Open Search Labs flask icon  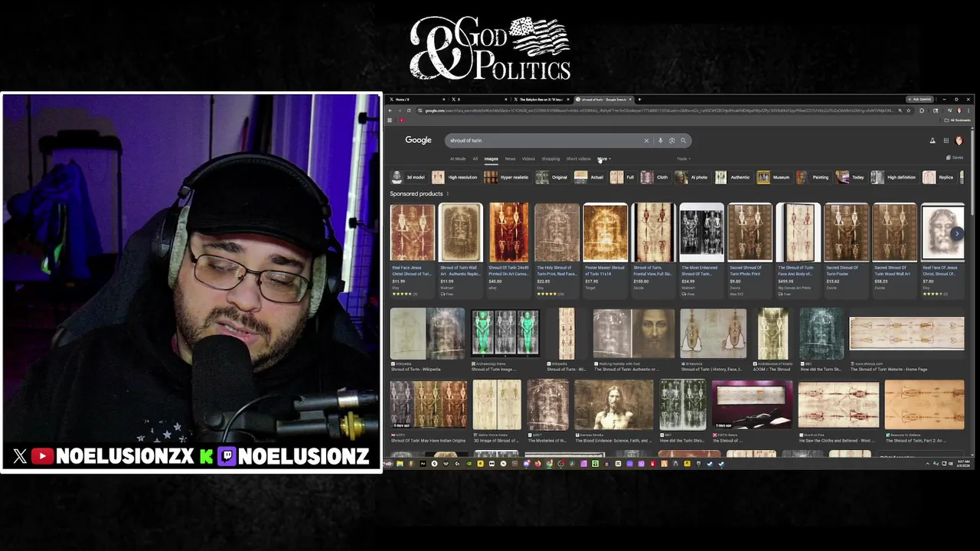[933, 141]
